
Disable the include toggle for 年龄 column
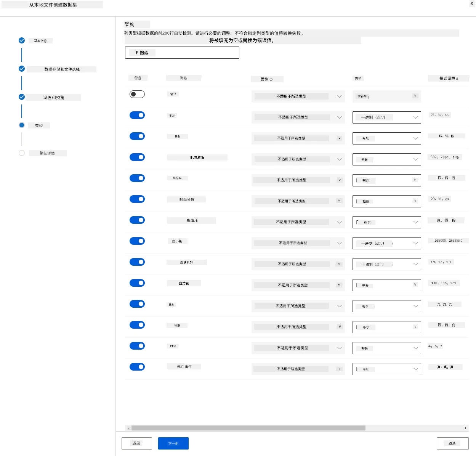coord(137,115)
